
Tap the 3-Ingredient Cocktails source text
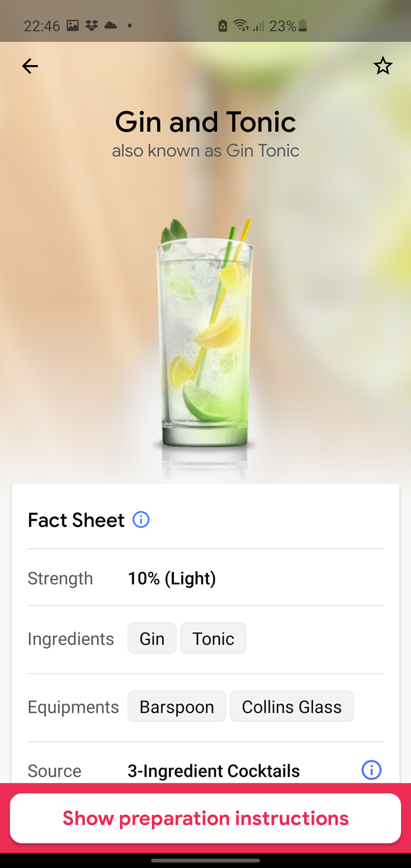214,770
